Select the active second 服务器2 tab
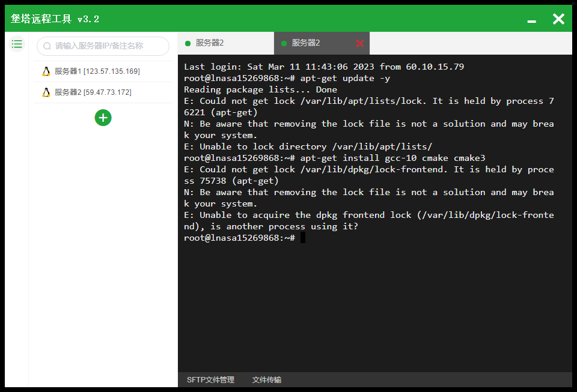 (322, 43)
